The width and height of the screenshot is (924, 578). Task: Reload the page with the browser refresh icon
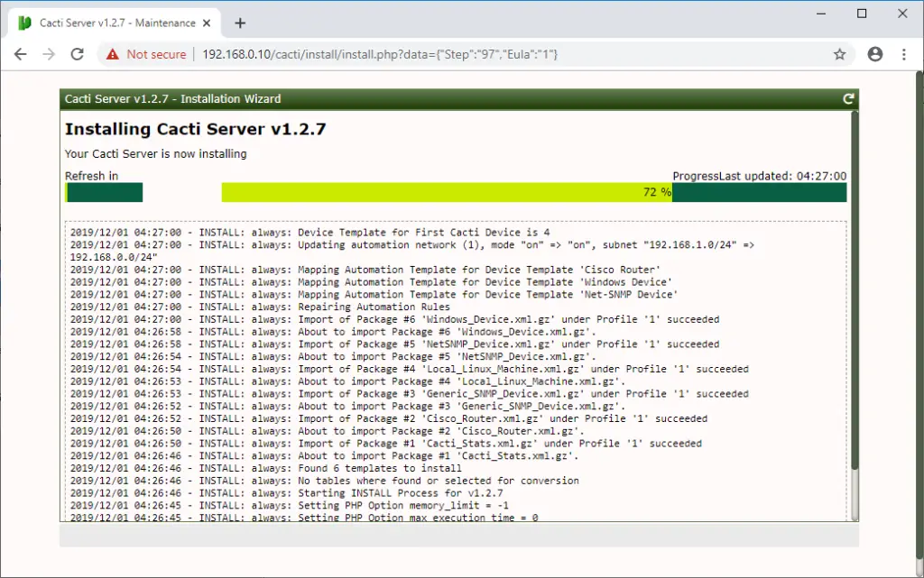coord(79,54)
